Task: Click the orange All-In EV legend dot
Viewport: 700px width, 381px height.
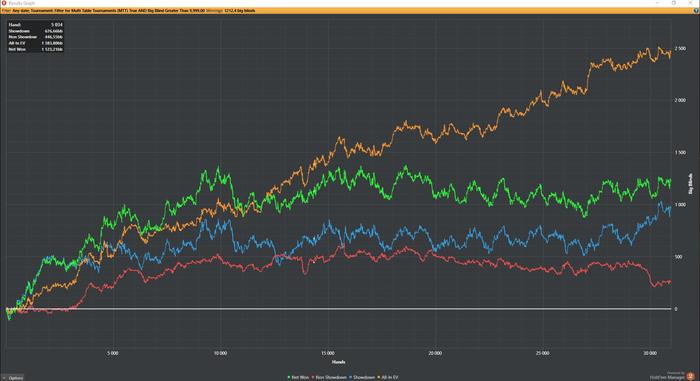Action: pos(379,377)
